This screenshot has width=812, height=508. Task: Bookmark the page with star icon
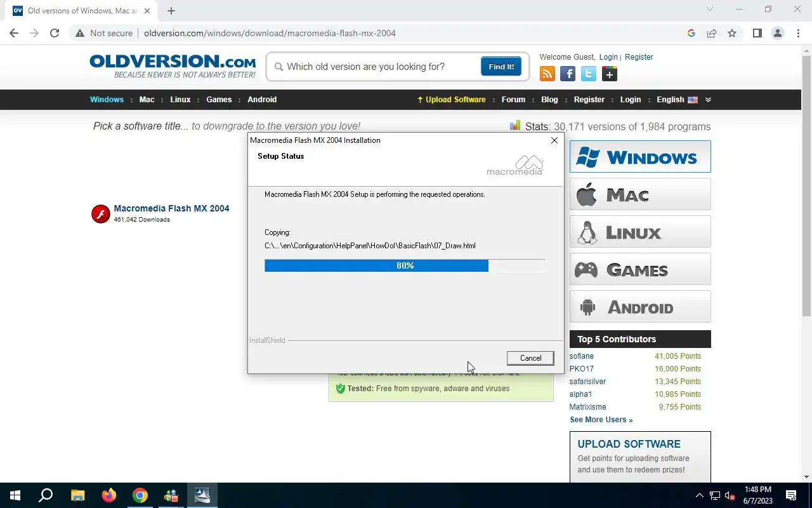coord(732,33)
